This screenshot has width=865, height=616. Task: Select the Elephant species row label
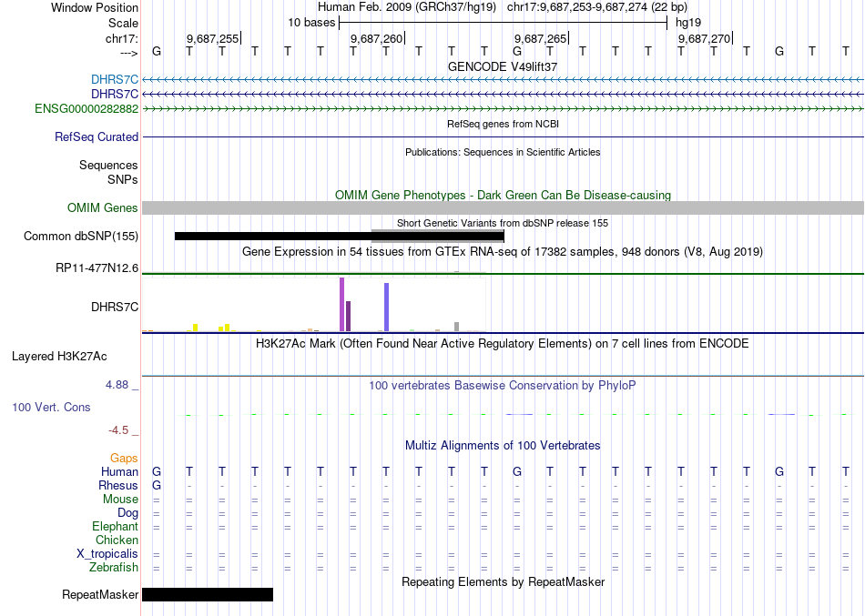click(116, 526)
